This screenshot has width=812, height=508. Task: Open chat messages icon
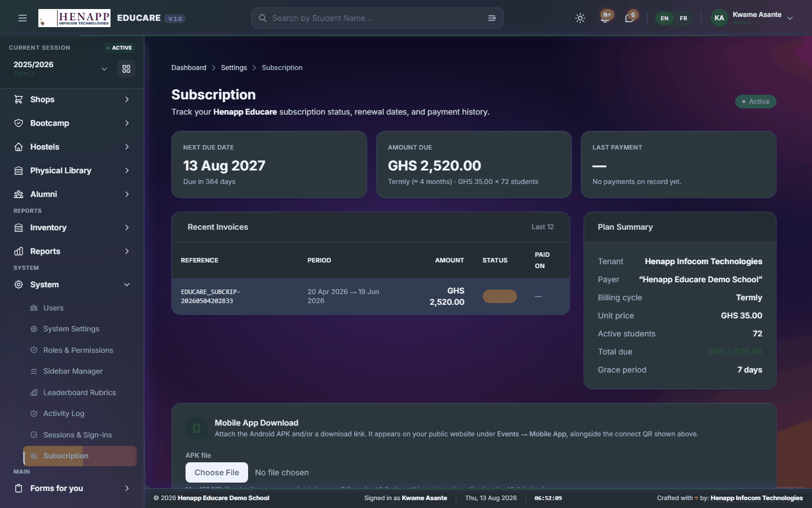click(630, 18)
